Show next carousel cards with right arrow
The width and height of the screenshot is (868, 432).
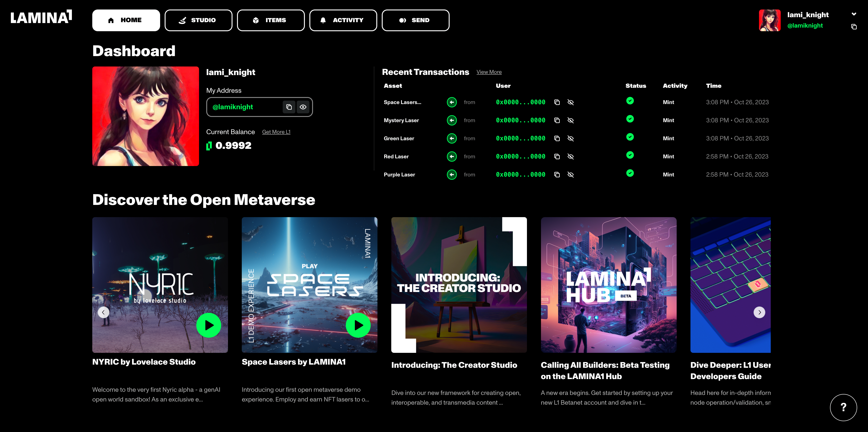point(759,312)
